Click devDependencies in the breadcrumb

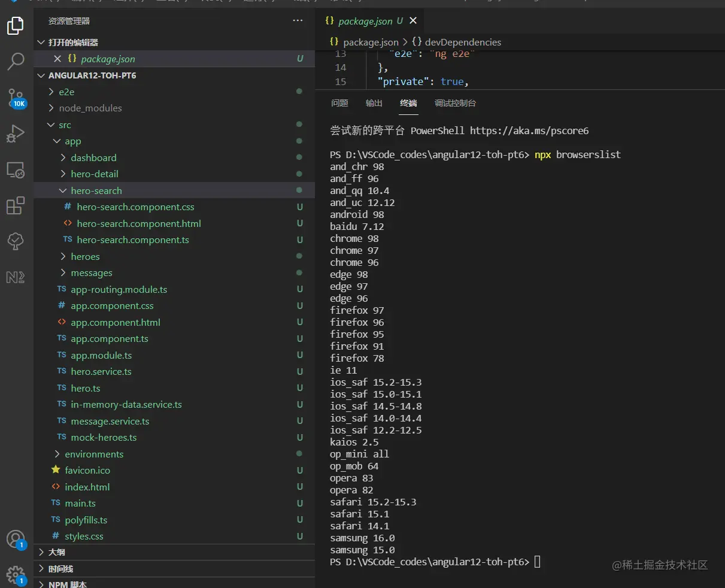coord(463,42)
